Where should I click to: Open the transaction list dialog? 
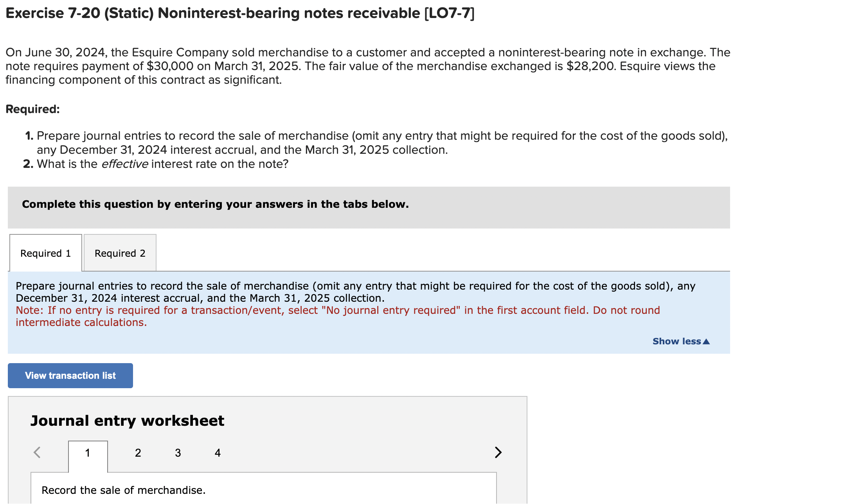coord(70,375)
